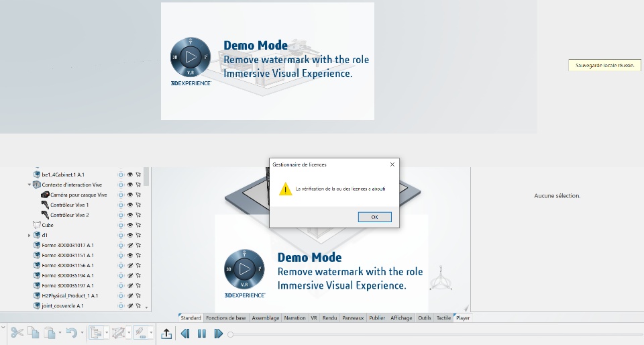Toggle visibility of be1_4Cabinet.1 A.1

click(x=129, y=175)
